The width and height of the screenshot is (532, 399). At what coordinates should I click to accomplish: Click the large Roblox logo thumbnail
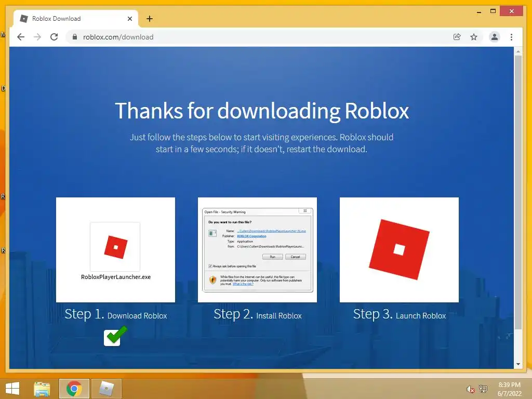pyautogui.click(x=399, y=250)
